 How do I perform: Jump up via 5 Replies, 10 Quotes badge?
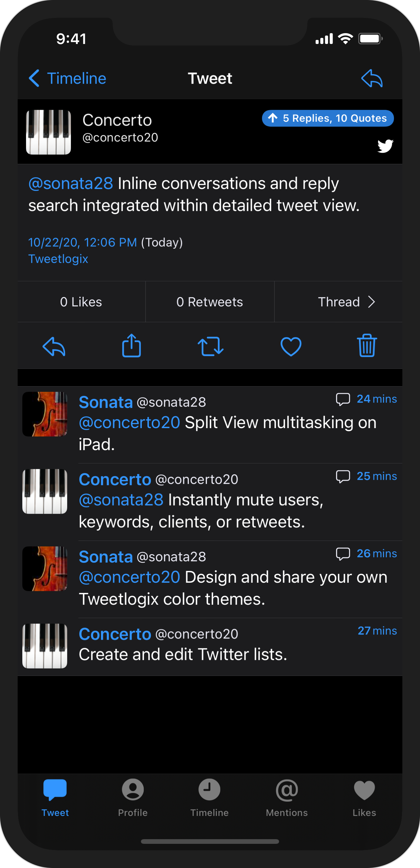328,118
